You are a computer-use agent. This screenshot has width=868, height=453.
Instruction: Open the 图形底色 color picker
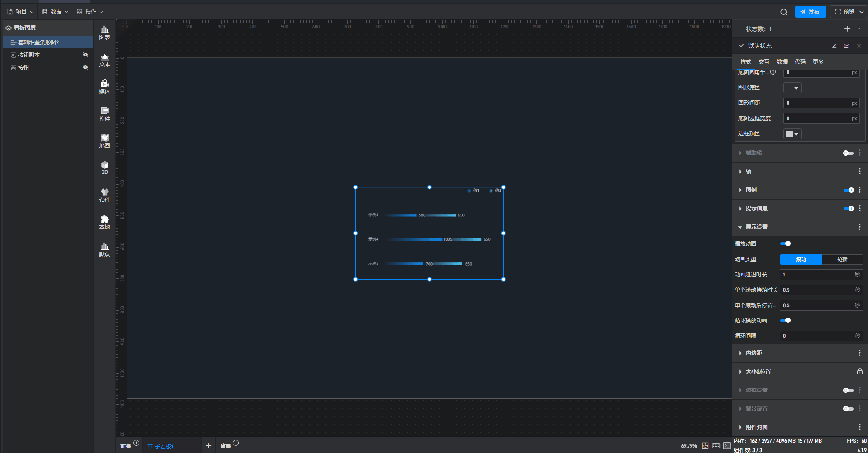792,88
